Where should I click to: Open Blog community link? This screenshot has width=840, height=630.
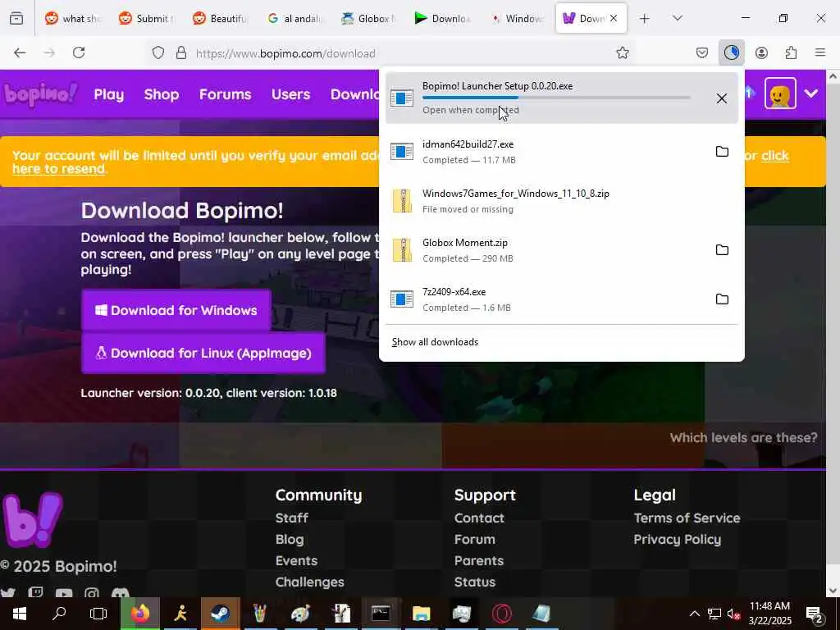(290, 540)
